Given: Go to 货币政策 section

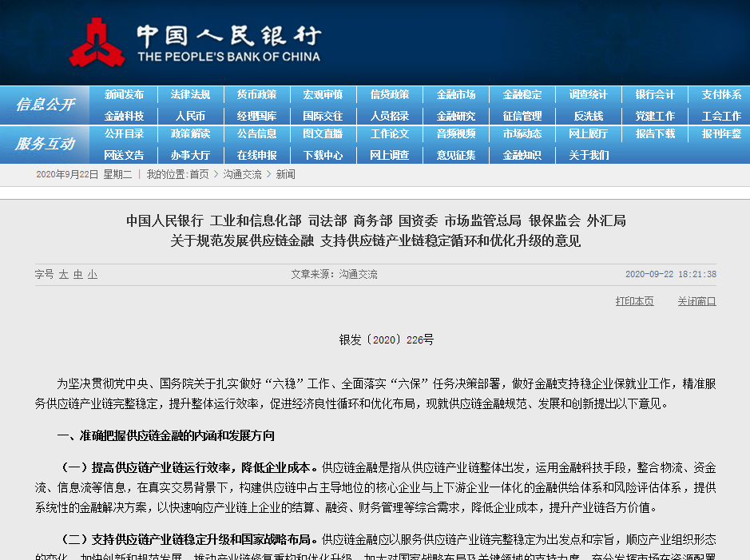Looking at the screenshot, I should (257, 95).
